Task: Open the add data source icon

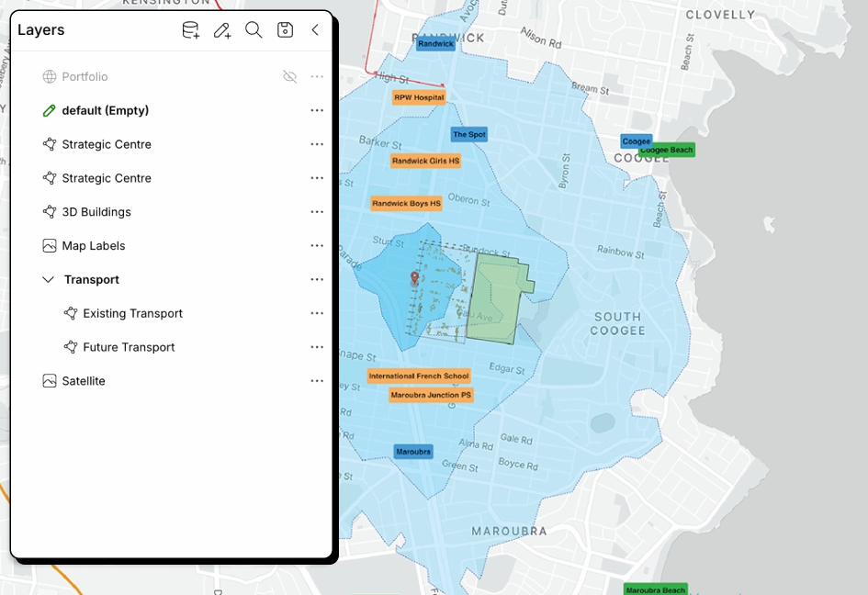Action: click(190, 29)
